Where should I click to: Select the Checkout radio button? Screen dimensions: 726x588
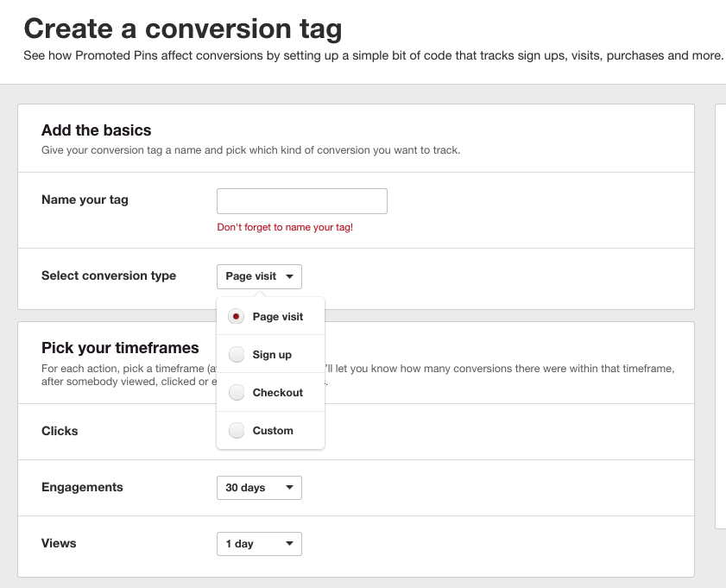tap(237, 392)
